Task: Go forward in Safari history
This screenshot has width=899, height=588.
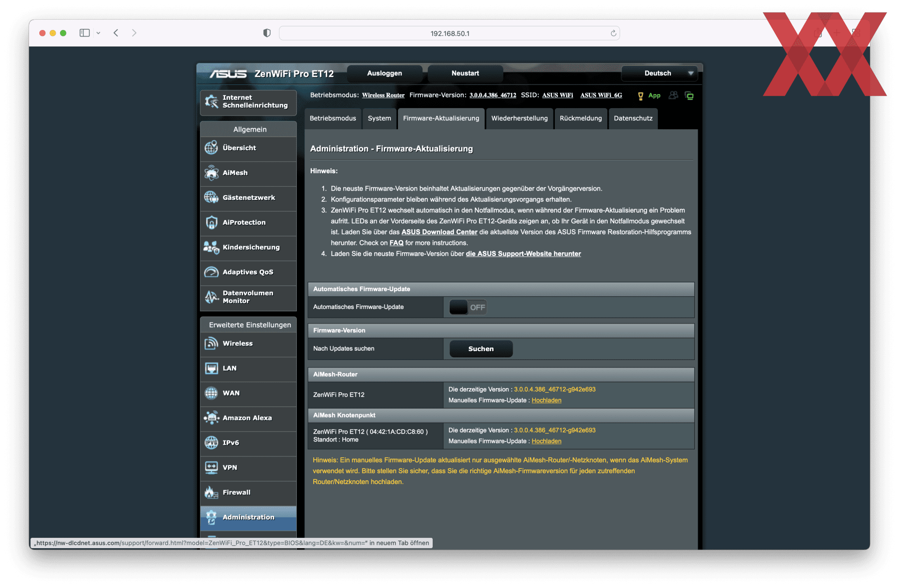Action: pos(134,33)
